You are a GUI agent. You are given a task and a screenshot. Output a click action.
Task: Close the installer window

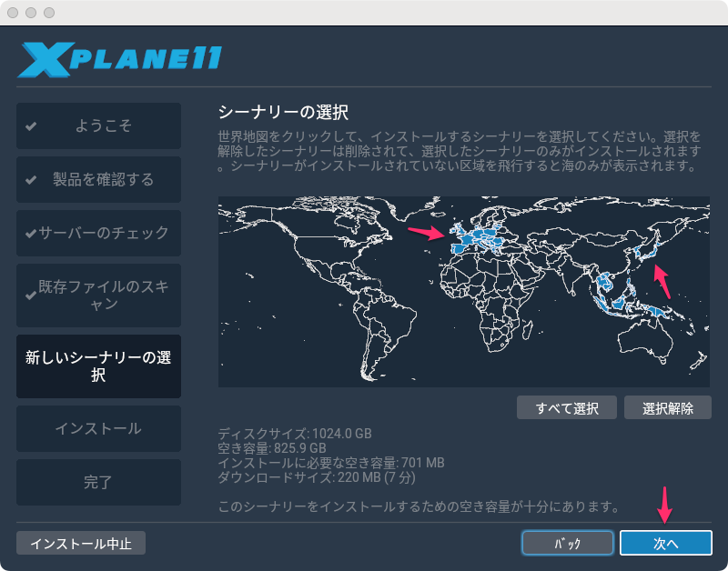[14, 14]
